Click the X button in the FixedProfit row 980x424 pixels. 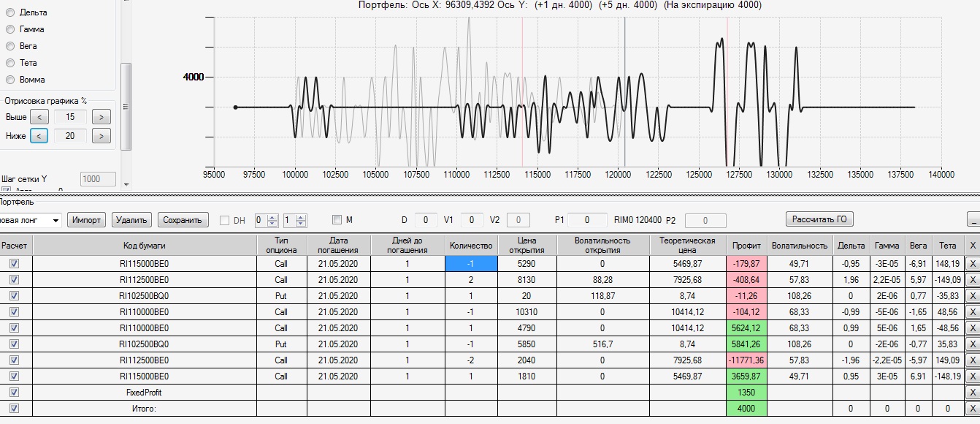[971, 393]
